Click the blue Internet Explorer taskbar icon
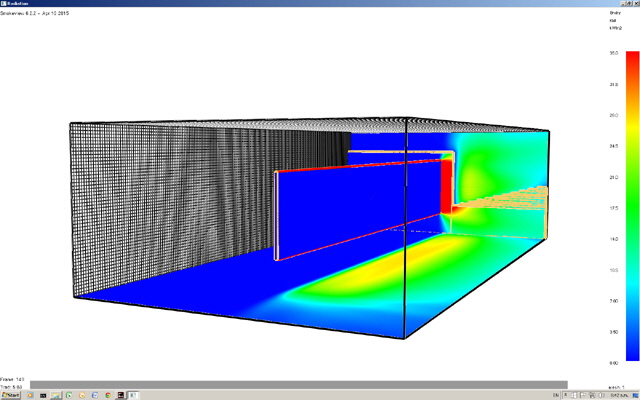 (x=95, y=395)
